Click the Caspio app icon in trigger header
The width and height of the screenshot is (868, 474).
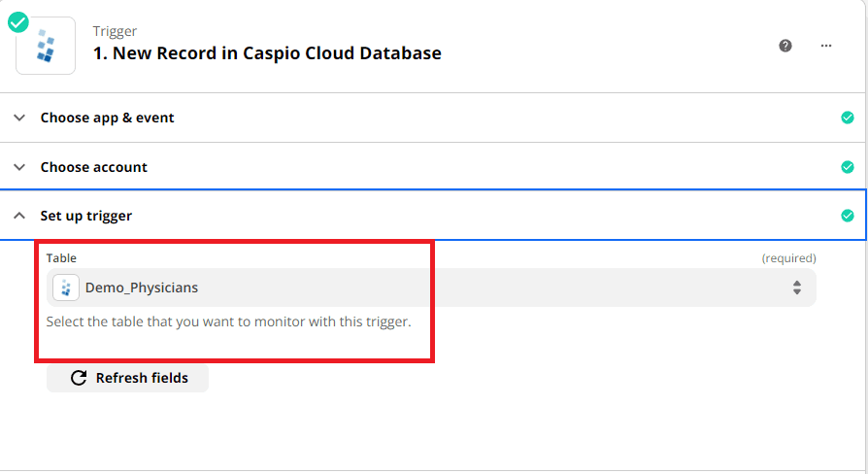[x=46, y=46]
